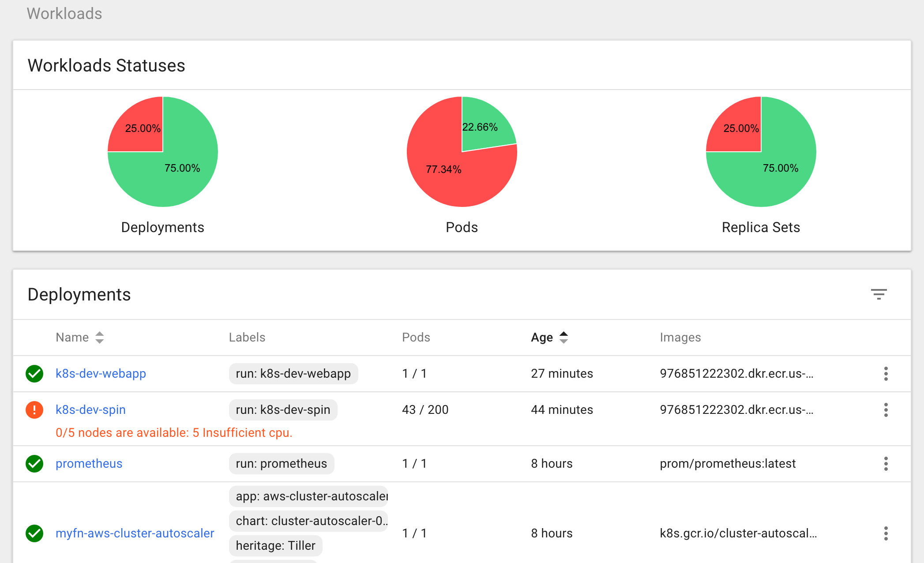
Task: Toggle Age column sort arrow
Action: [563, 338]
